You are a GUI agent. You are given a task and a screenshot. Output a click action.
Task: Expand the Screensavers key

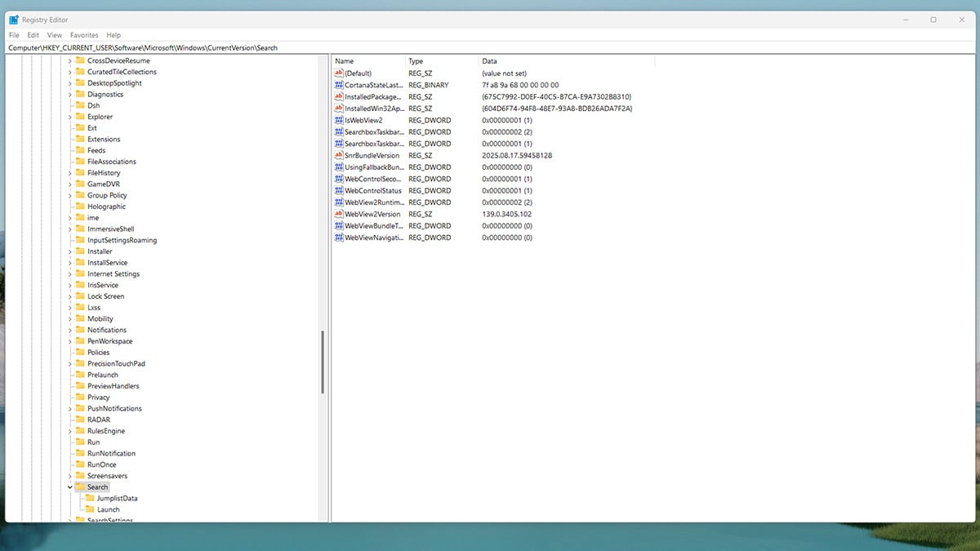70,476
